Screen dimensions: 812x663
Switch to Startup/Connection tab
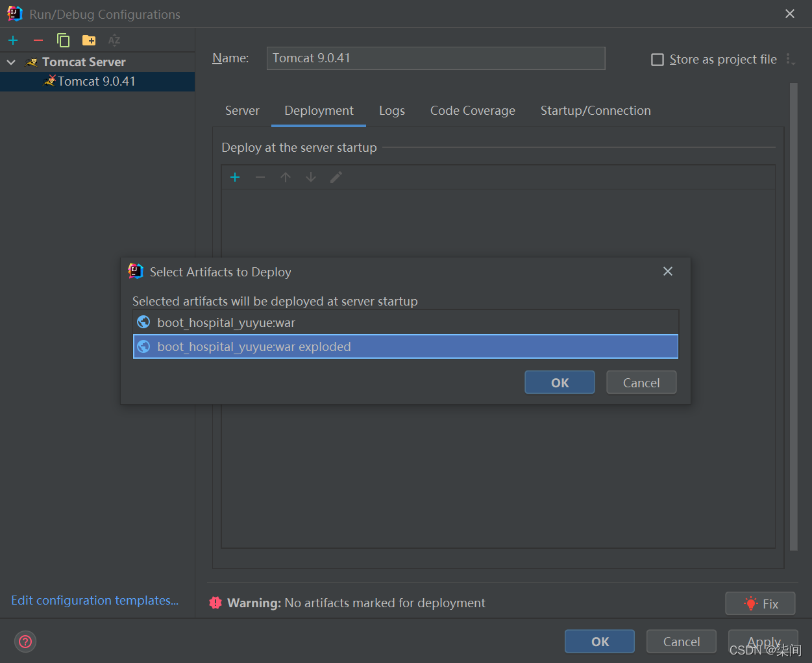595,111
